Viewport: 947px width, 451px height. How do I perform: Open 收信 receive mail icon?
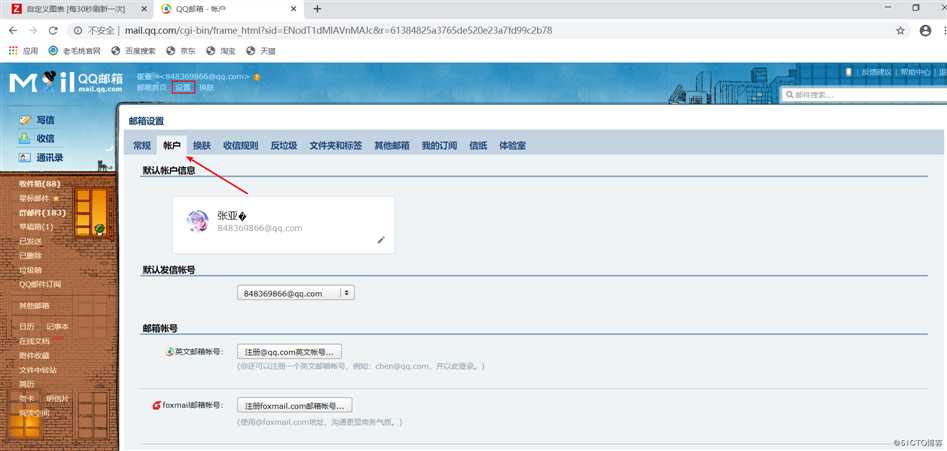coord(25,139)
